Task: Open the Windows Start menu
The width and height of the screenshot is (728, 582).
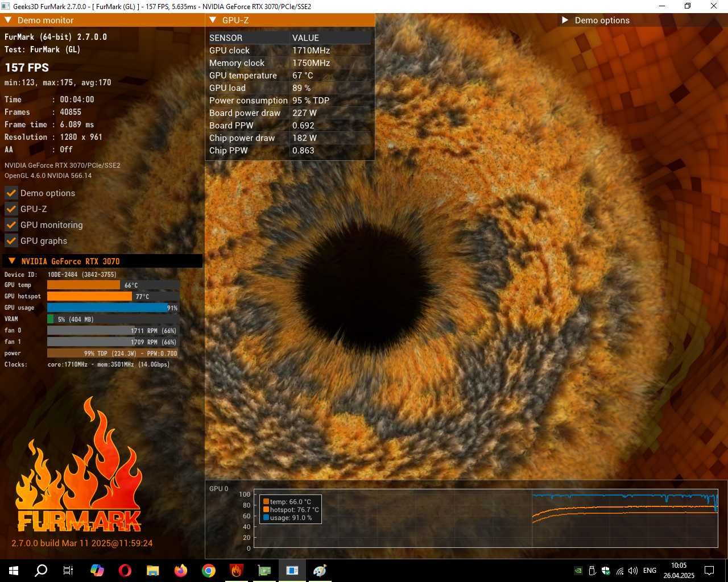Action: point(13,571)
